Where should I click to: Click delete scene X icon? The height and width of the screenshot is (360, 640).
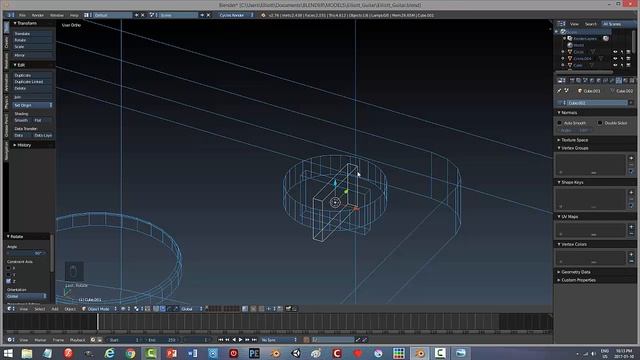(208, 15)
